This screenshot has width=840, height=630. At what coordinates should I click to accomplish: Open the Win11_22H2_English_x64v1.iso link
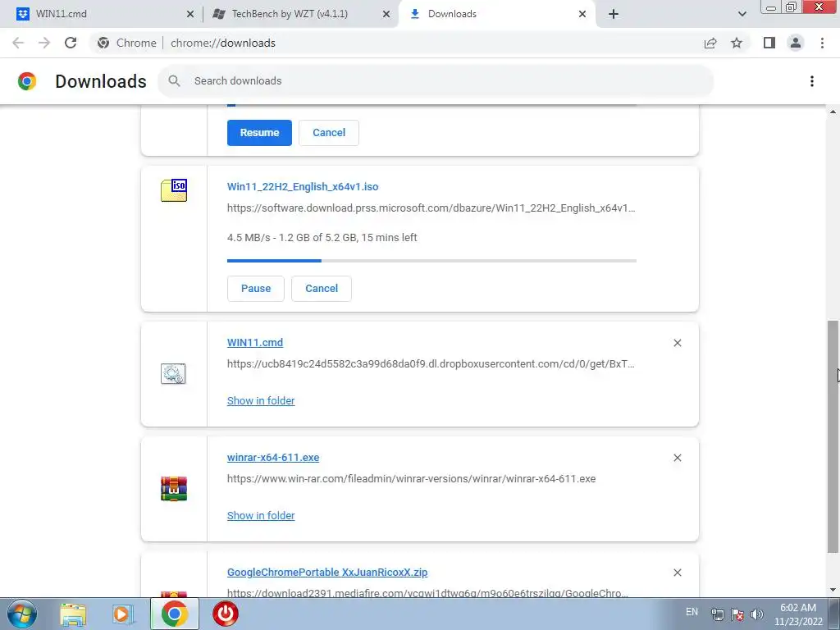pos(303,187)
